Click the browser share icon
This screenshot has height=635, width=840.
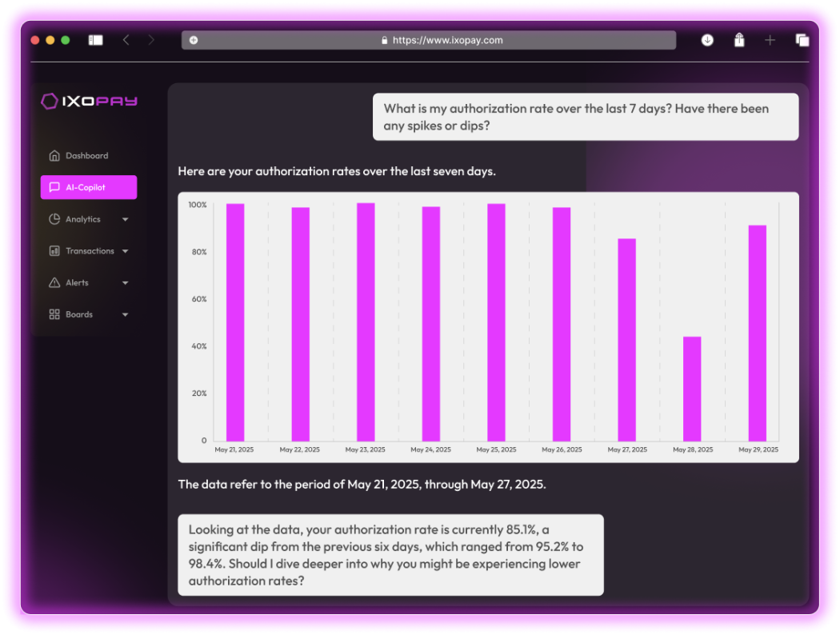[x=739, y=40]
